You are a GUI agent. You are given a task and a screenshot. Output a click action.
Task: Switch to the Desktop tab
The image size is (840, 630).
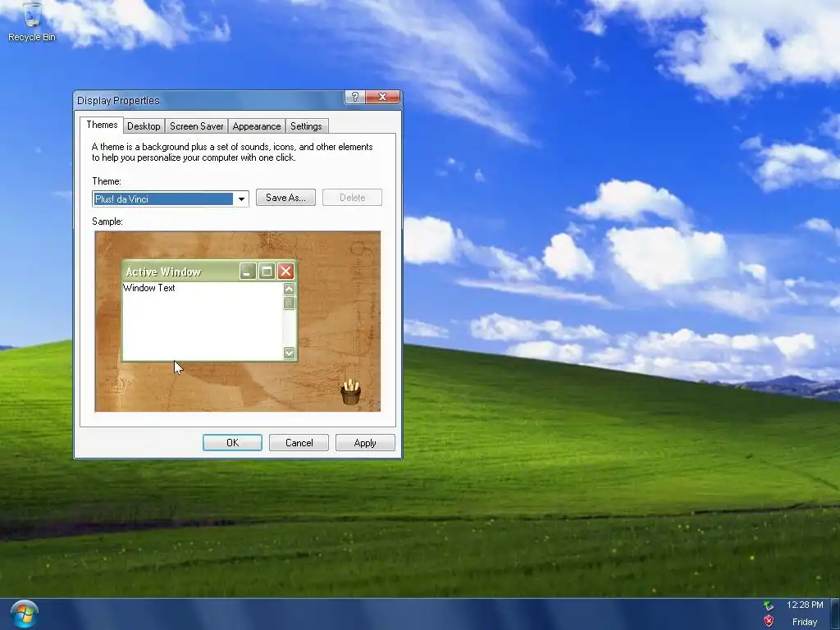[x=144, y=126]
